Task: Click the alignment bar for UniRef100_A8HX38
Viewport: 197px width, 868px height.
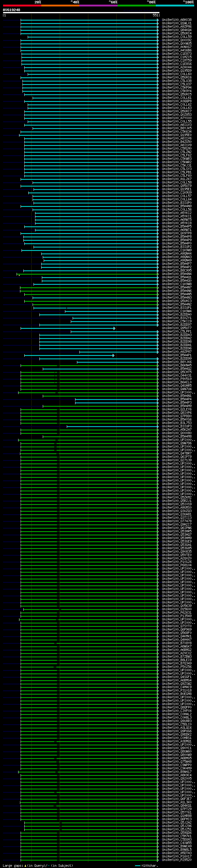Action: pyautogui.click(x=89, y=20)
